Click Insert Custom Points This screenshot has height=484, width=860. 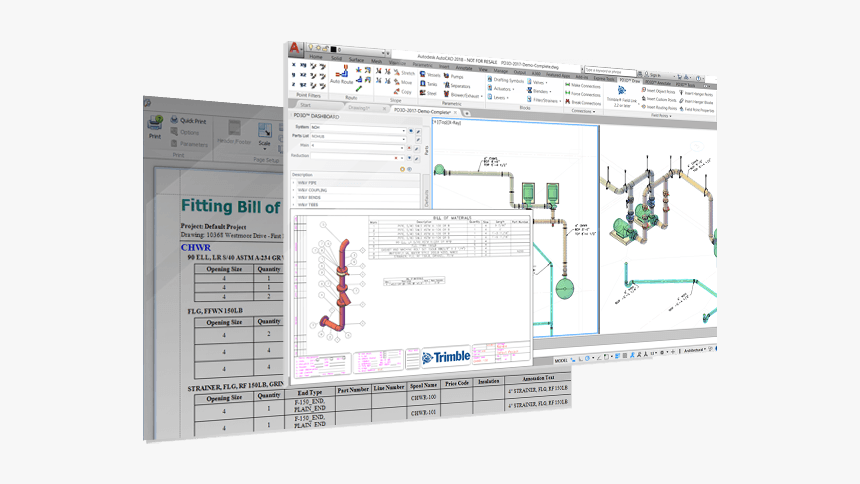(x=659, y=99)
